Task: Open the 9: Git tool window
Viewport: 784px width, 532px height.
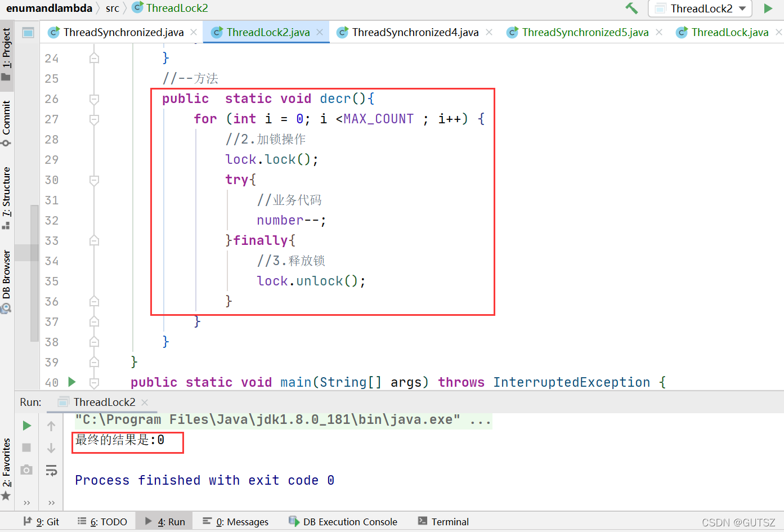Action: pyautogui.click(x=41, y=522)
